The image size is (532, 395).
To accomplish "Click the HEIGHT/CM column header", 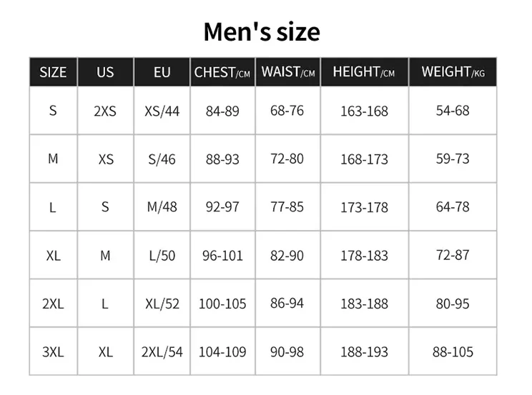I will pyautogui.click(x=364, y=72).
